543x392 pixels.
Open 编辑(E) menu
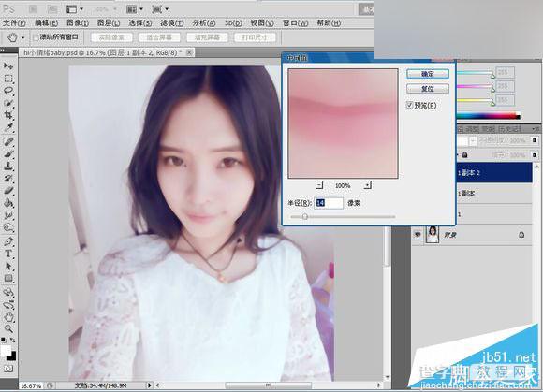click(x=46, y=23)
